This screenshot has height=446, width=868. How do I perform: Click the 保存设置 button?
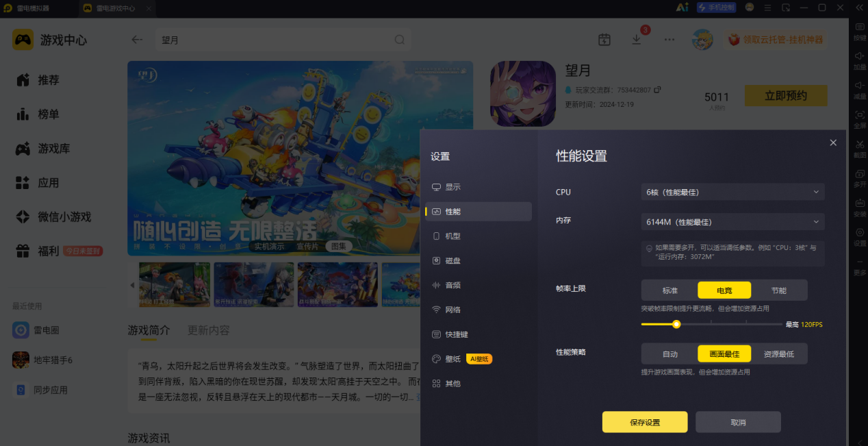tap(645, 422)
